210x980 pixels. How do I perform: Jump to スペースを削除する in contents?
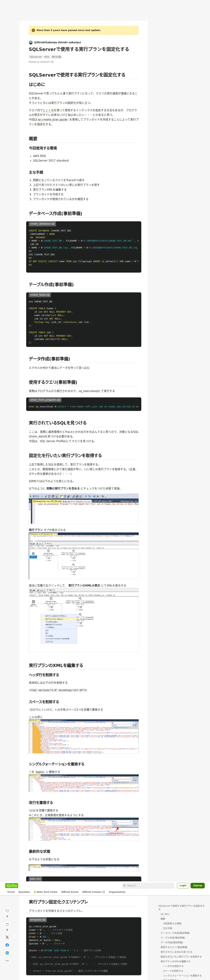pyautogui.click(x=173, y=971)
